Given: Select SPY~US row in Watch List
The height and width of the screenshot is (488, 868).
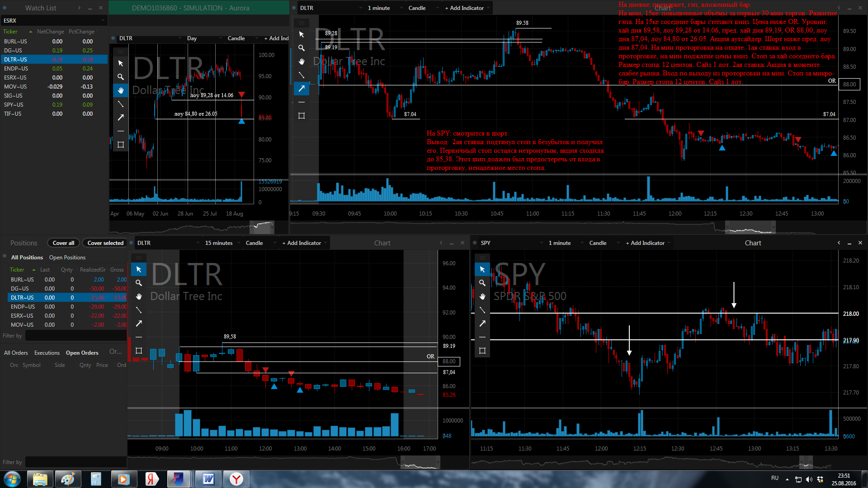Looking at the screenshot, I should [x=54, y=104].
